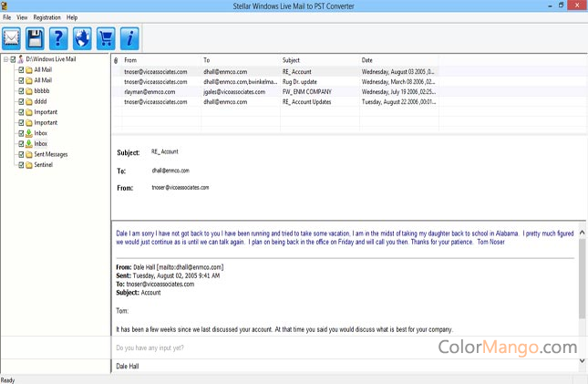588x384 pixels.
Task: Select the FW_ ENM COMPANY email row
Action: tap(275, 92)
